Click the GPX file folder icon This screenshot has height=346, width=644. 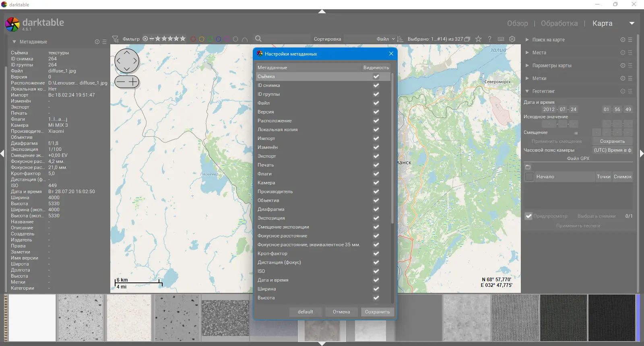coord(528,167)
